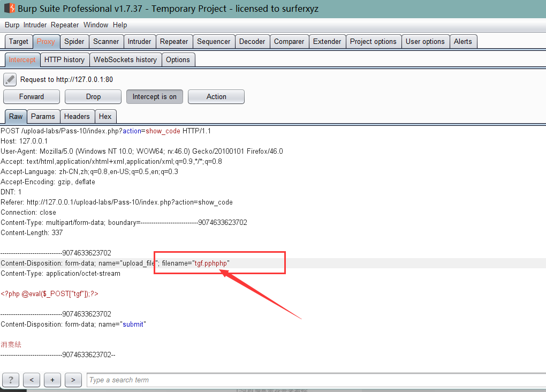Open the WebSockets history sub-tab
Viewport: 546px width, 392px height.
(125, 59)
